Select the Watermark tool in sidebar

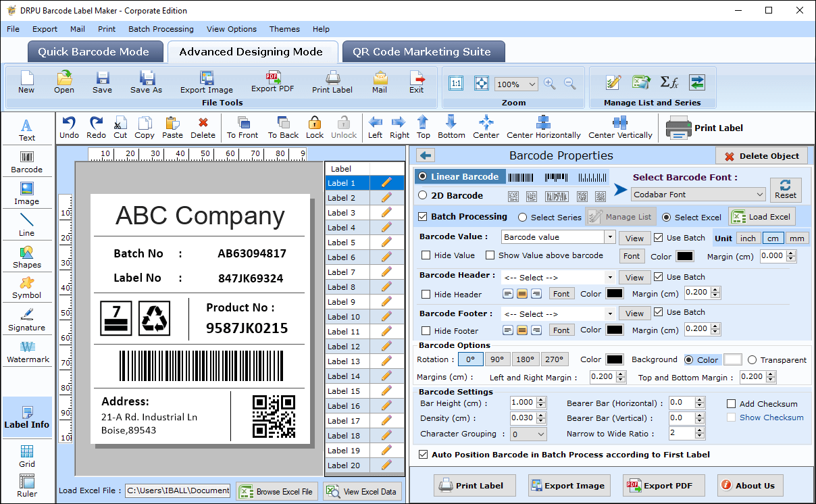click(x=27, y=352)
